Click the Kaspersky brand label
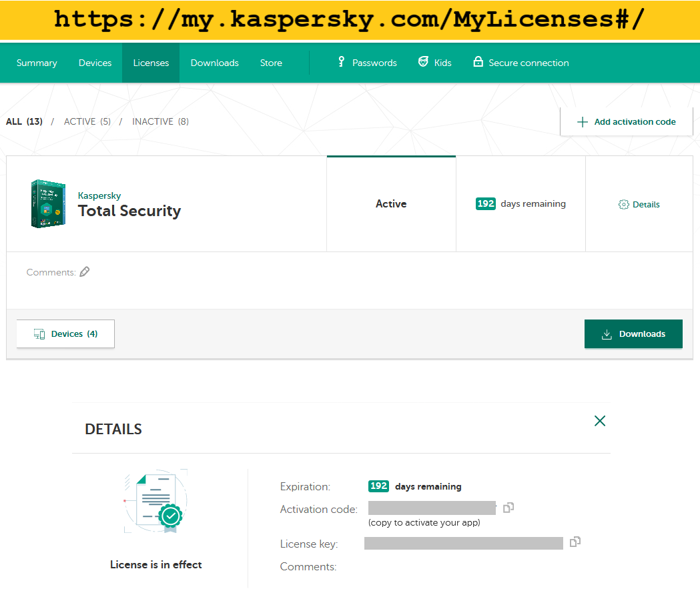This screenshot has width=700, height=597. 99,195
